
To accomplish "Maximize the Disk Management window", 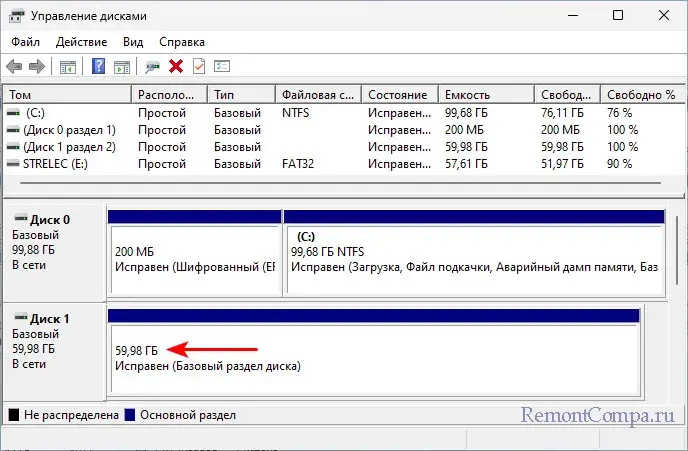I will (x=618, y=15).
